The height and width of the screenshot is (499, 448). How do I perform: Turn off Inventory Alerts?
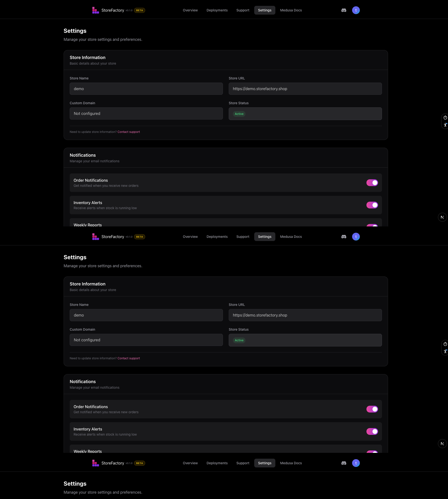click(372, 205)
